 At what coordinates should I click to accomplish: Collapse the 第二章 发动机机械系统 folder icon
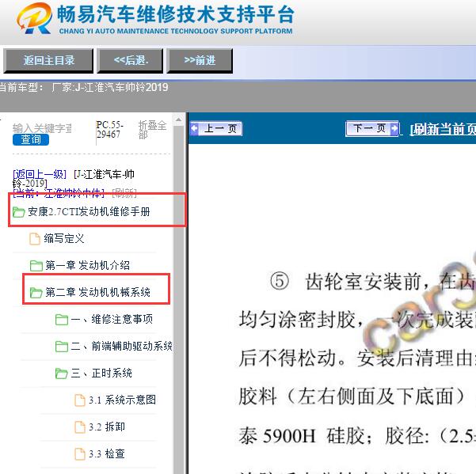(36, 293)
